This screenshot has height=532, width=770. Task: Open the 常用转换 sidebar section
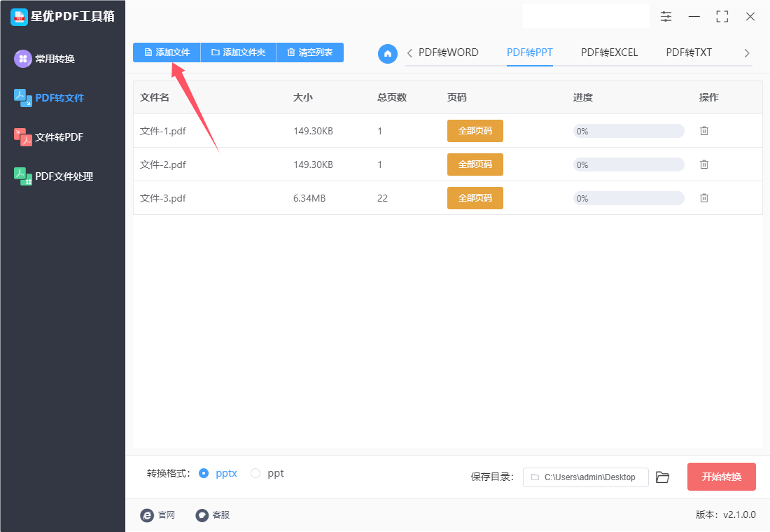(x=44, y=59)
